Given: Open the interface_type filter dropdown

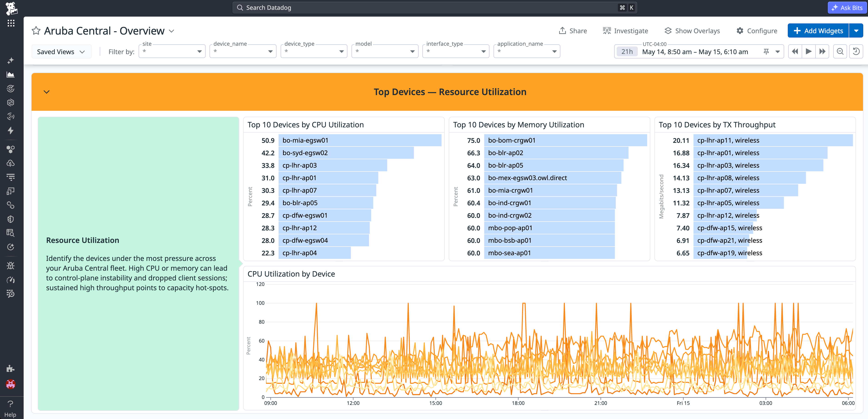Looking at the screenshot, I should pos(456,51).
